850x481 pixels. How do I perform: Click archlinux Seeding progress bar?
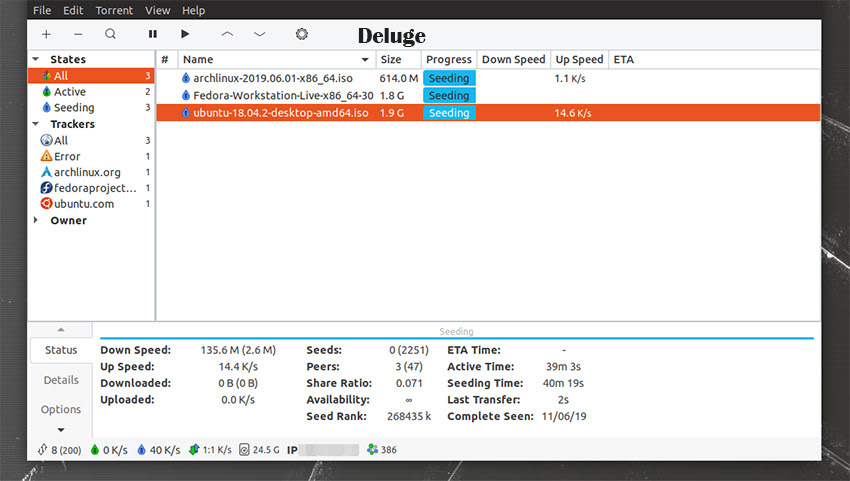tap(449, 78)
